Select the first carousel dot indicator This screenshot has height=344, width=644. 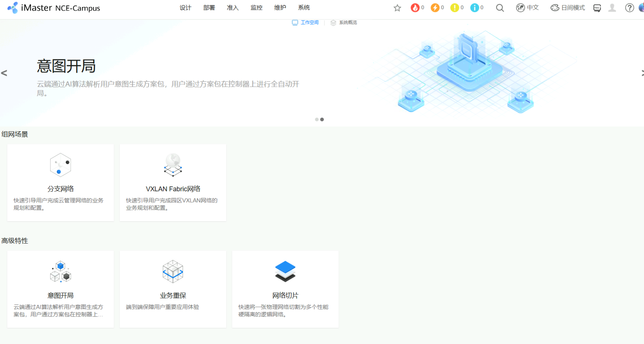click(317, 119)
